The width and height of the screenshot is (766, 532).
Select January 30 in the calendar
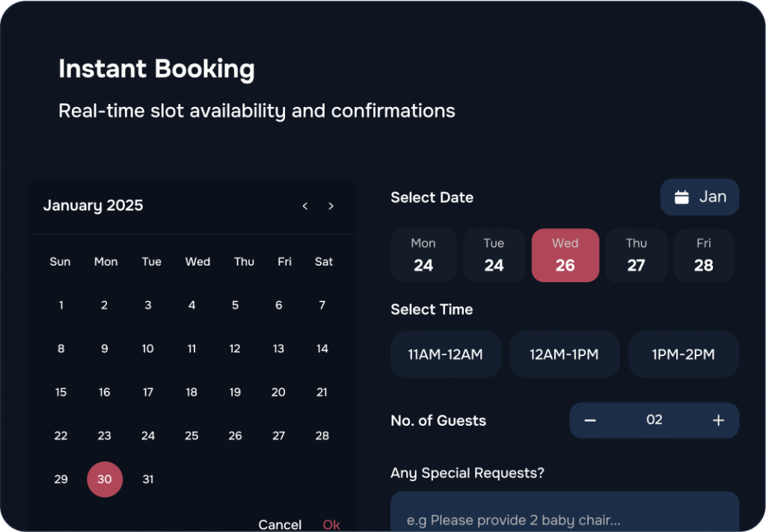105,479
